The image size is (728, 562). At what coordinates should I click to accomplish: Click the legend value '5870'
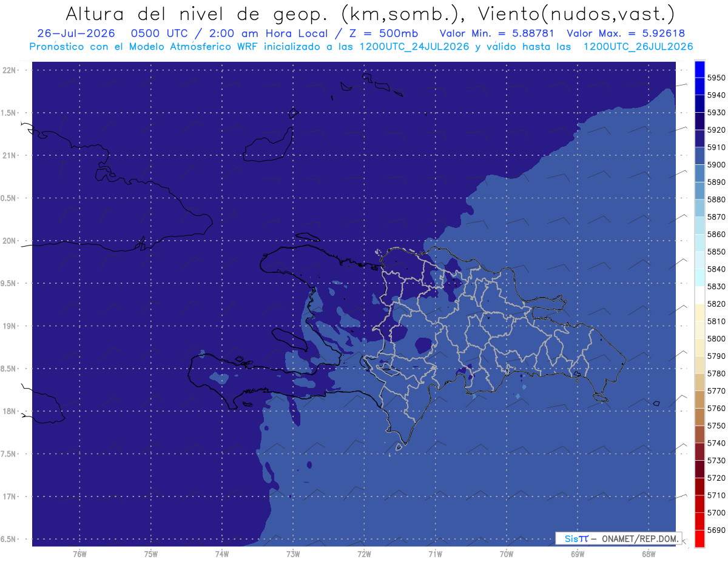coord(716,216)
